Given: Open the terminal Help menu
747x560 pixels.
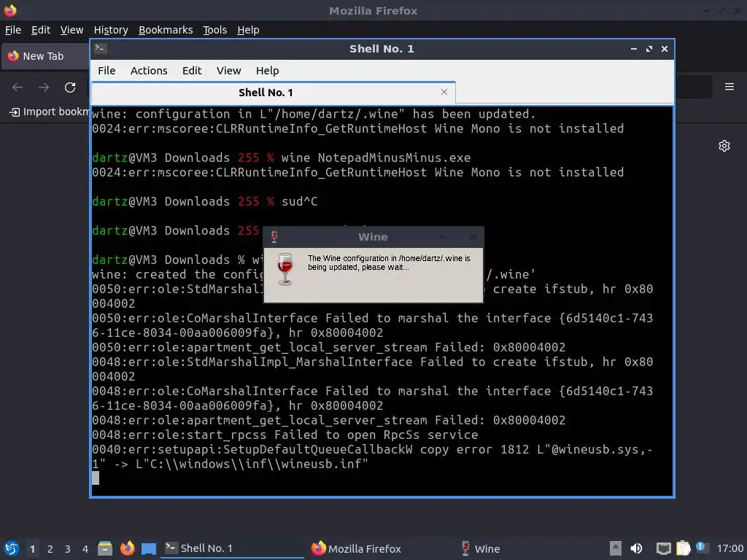Looking at the screenshot, I should (x=267, y=71).
